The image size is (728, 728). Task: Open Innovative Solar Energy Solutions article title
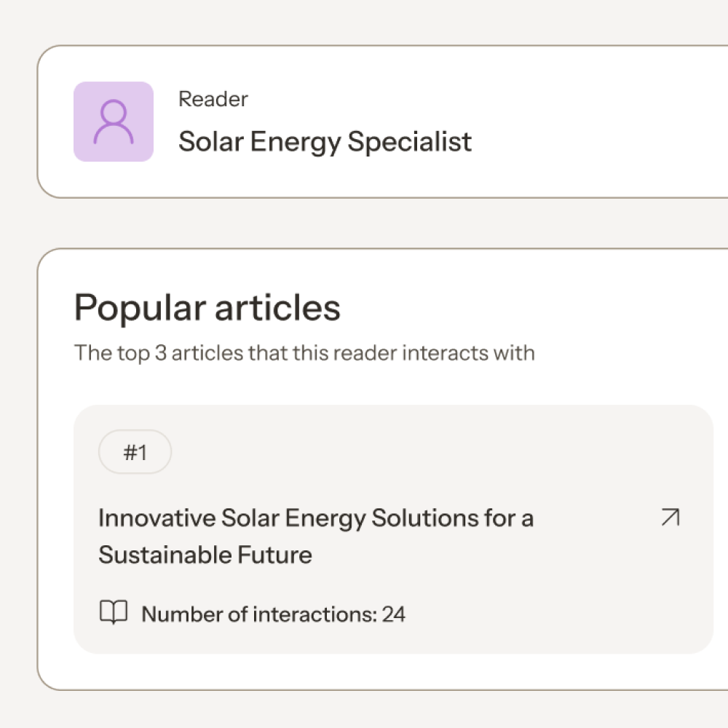click(315, 518)
